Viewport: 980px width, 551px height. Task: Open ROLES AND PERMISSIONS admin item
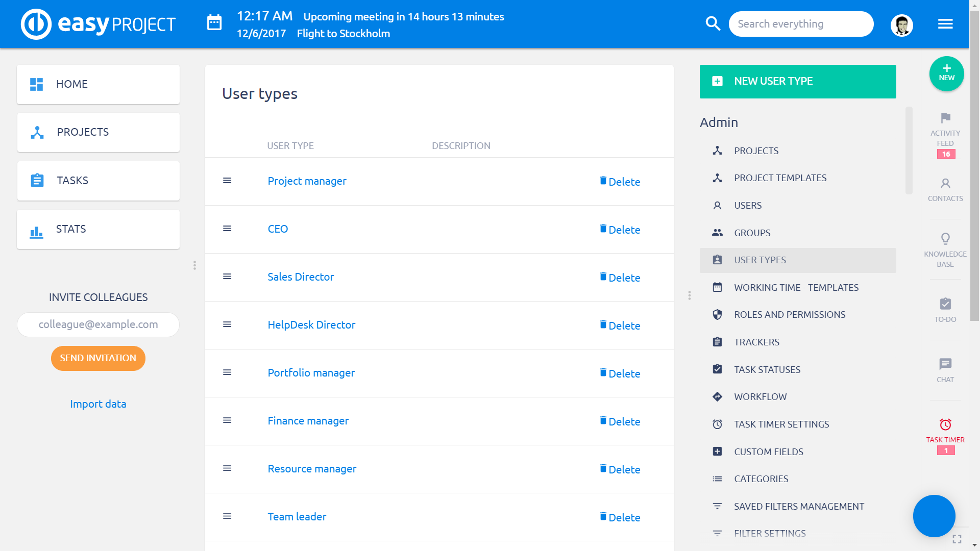[798, 315]
